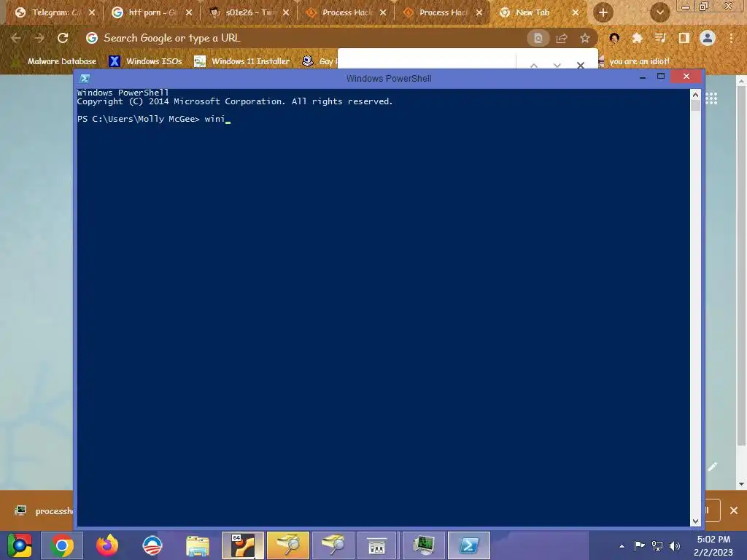Open a new Chrome tab with plus
The image size is (747, 560).
coord(603,13)
